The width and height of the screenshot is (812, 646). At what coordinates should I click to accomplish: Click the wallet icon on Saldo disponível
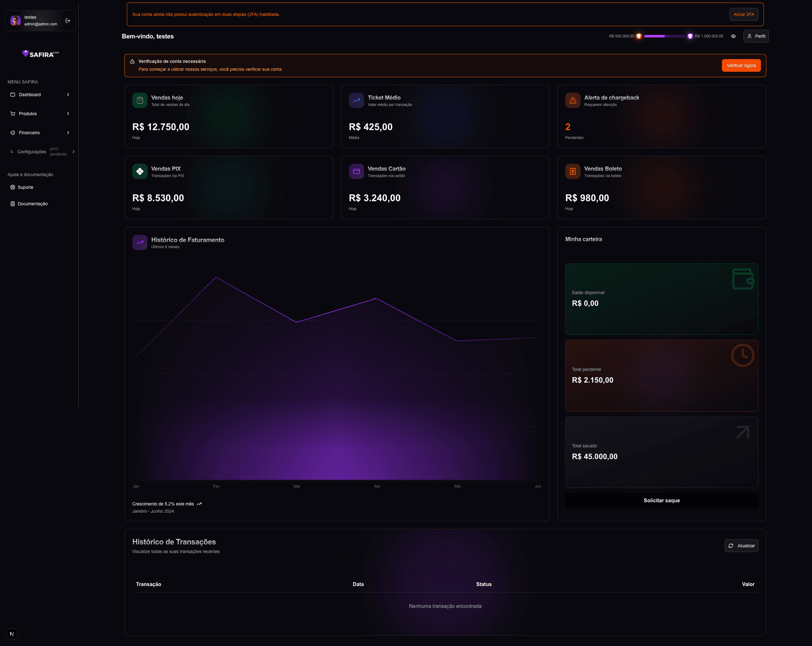(743, 279)
